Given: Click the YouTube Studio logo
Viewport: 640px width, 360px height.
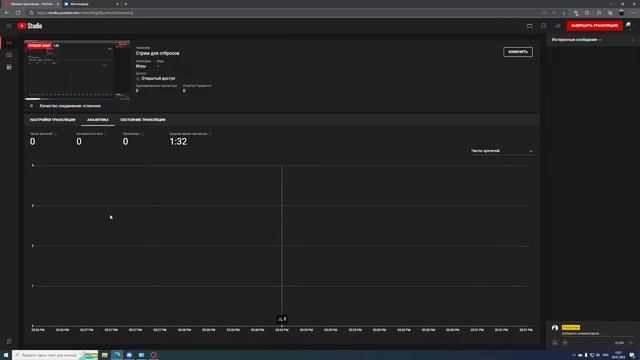Looking at the screenshot, I should click(x=30, y=26).
